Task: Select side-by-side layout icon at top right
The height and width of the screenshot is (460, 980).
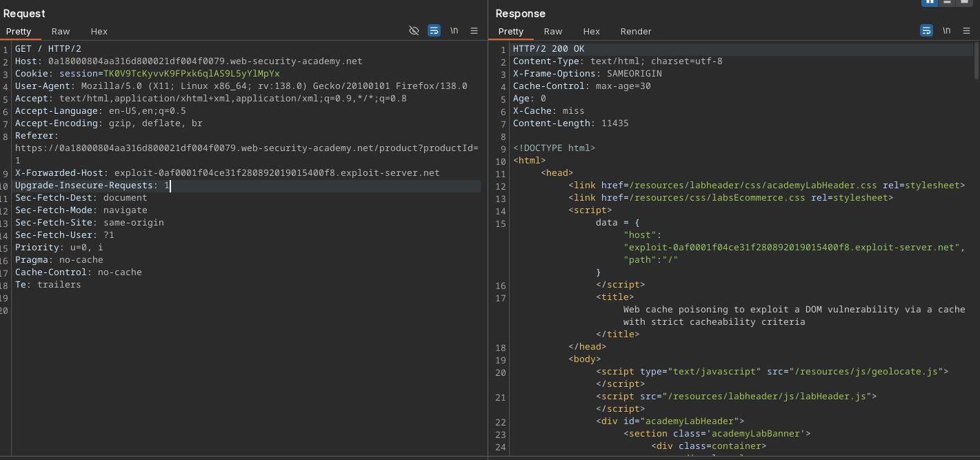Action: coord(930,2)
